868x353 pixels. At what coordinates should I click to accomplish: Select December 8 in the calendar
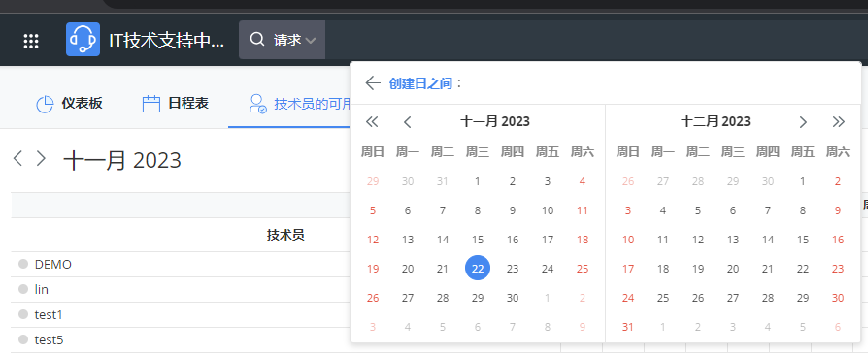coord(803,210)
